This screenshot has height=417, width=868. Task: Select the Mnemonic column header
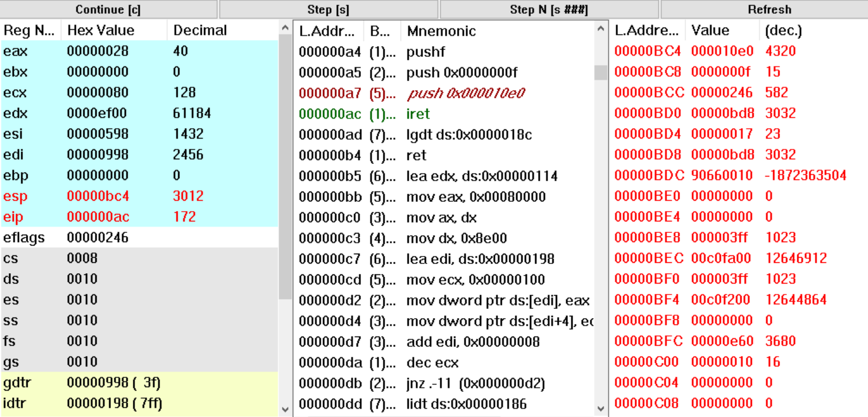[441, 30]
